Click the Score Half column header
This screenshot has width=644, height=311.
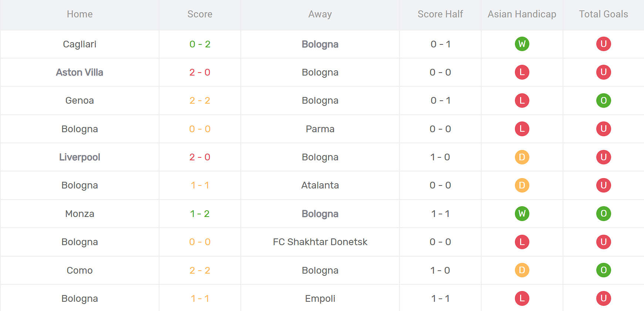click(440, 14)
